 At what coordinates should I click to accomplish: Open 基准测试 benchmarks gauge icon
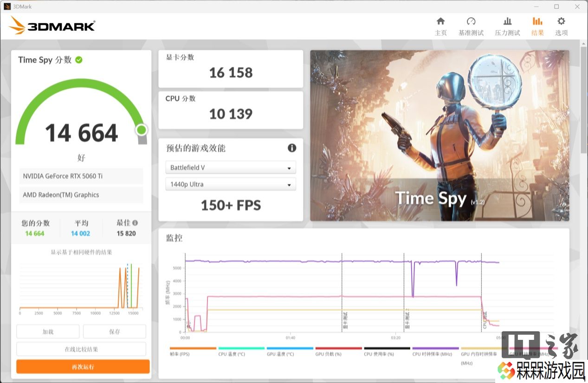[x=471, y=21]
